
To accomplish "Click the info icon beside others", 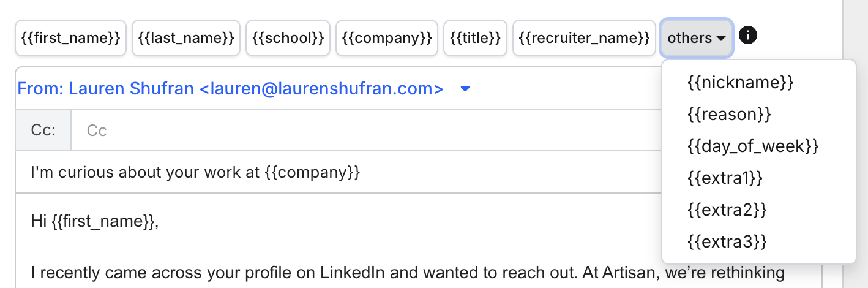I will (748, 36).
